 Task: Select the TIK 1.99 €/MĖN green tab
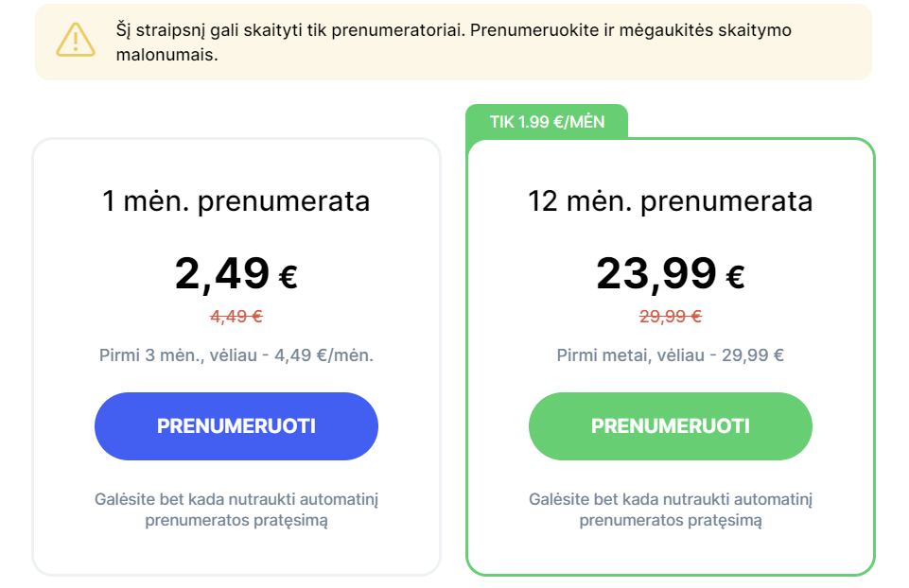[x=547, y=122]
